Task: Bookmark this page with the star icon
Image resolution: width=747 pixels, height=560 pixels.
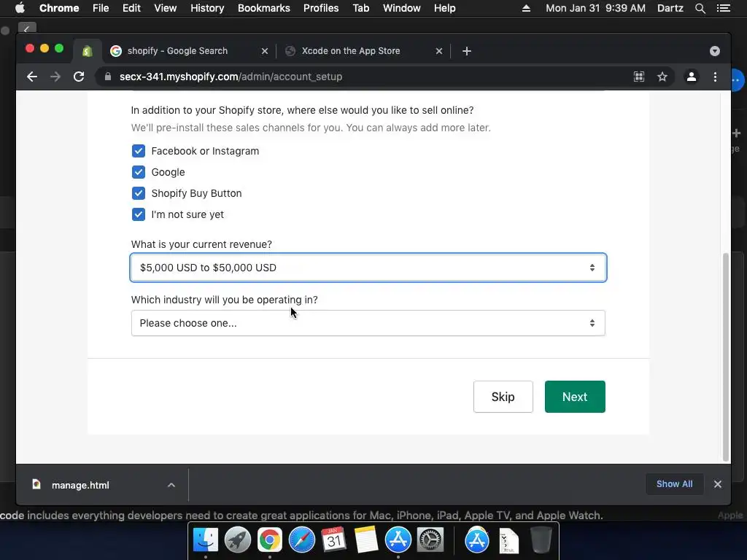Action: 662,77
